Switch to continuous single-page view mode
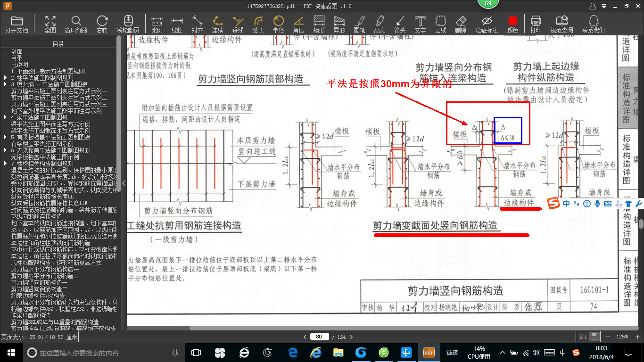The height and width of the screenshot is (362, 644). click(594, 337)
